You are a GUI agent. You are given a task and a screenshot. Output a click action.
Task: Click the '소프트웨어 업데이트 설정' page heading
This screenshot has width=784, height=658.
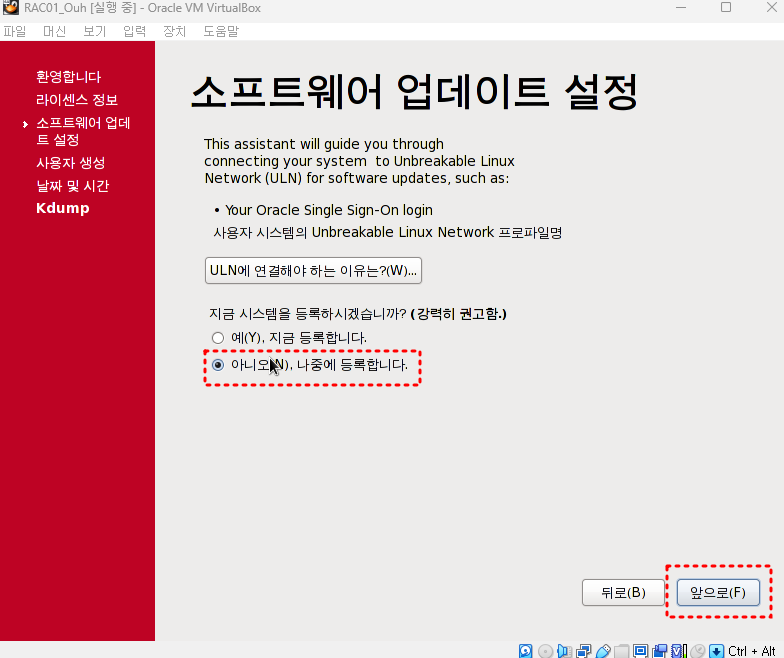(414, 92)
